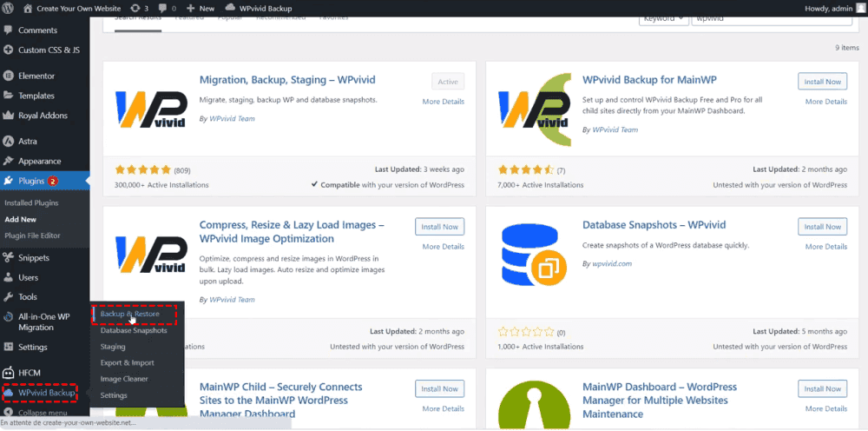Click the All-in-One WP Migration icon
The width and height of the screenshot is (868, 431).
coord(9,317)
